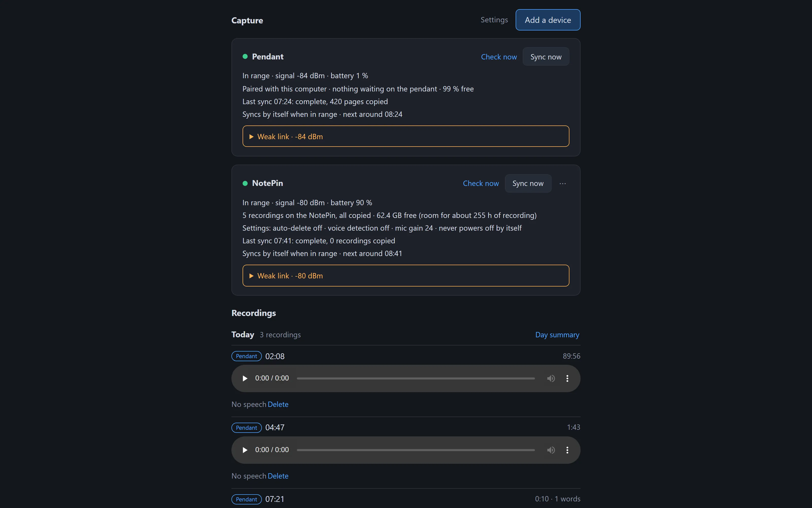Mute the 02:08 recording audio
The height and width of the screenshot is (508, 812).
pos(551,378)
